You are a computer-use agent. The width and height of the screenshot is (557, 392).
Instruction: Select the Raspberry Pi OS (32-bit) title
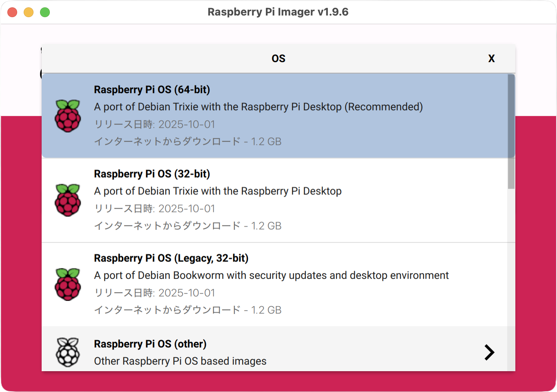click(152, 174)
